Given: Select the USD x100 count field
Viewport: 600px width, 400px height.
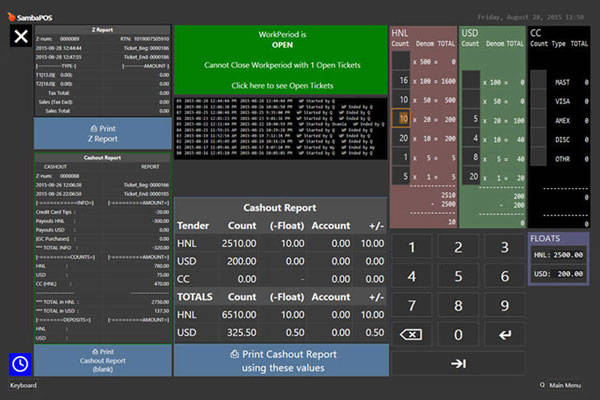Looking at the screenshot, I should pyautogui.click(x=470, y=81).
